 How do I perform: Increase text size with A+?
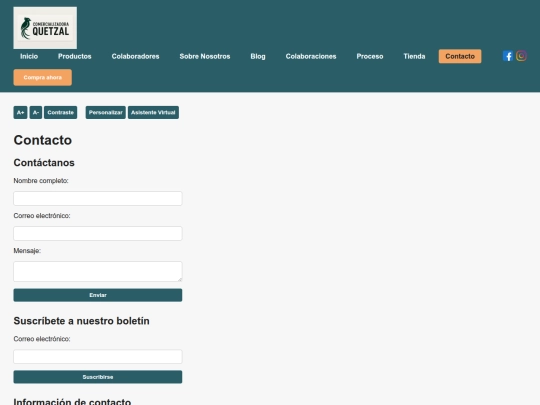point(20,113)
